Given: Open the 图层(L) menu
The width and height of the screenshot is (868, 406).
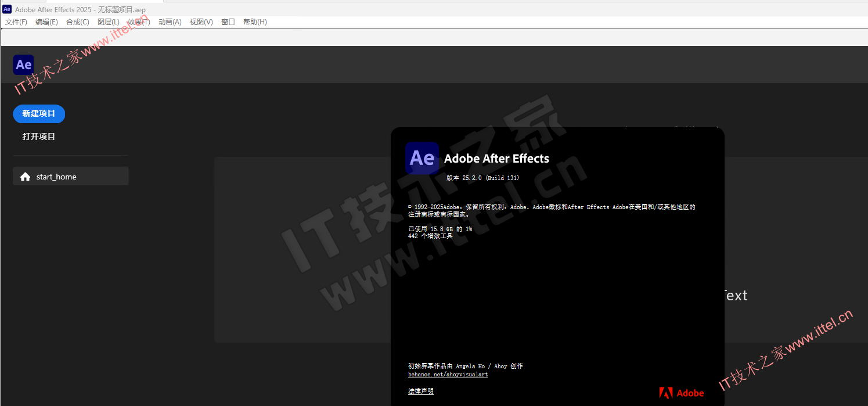Looking at the screenshot, I should pos(109,22).
